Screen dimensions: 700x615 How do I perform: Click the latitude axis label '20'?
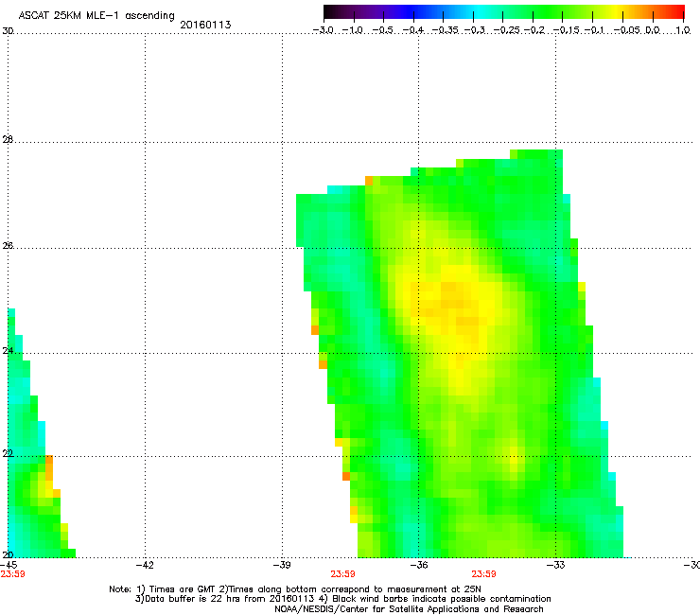tap(8, 554)
